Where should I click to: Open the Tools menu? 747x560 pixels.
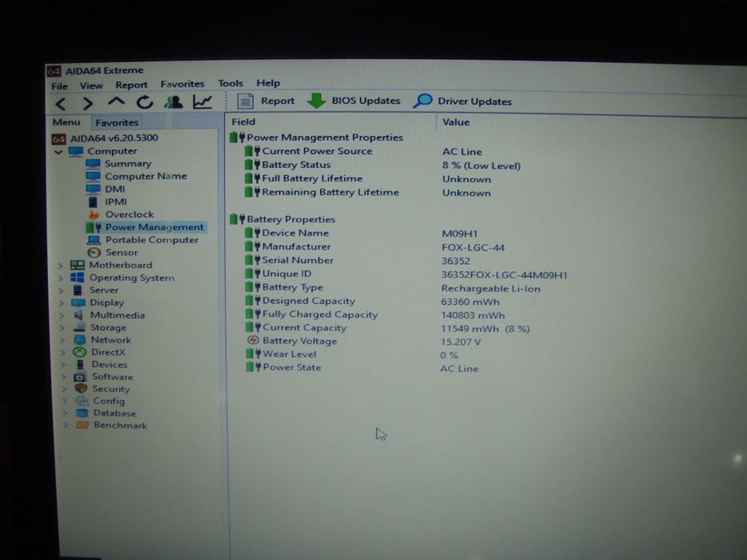231,83
